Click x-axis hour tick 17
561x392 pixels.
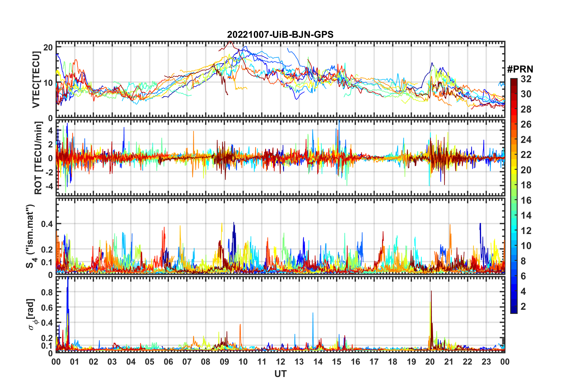pyautogui.click(x=374, y=362)
